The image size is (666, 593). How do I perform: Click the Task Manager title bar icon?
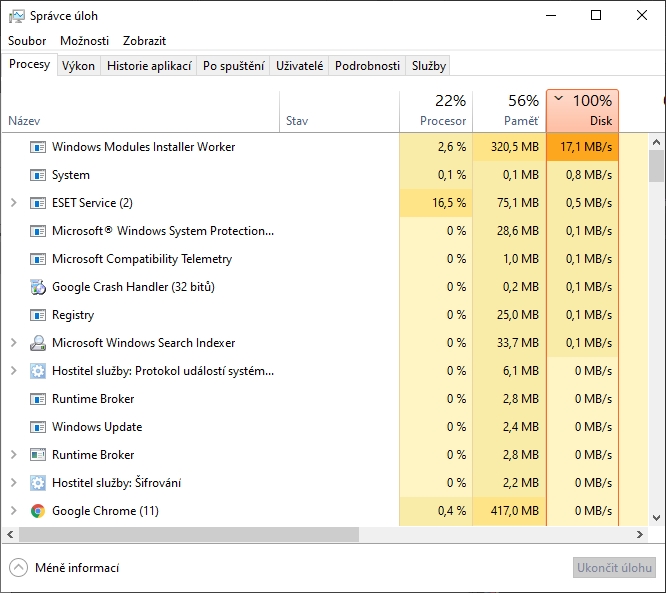16,16
